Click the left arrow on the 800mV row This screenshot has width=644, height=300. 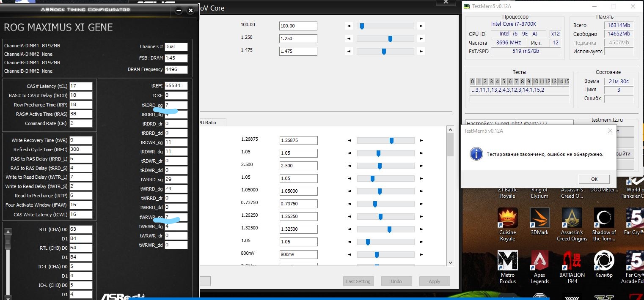(x=349, y=255)
